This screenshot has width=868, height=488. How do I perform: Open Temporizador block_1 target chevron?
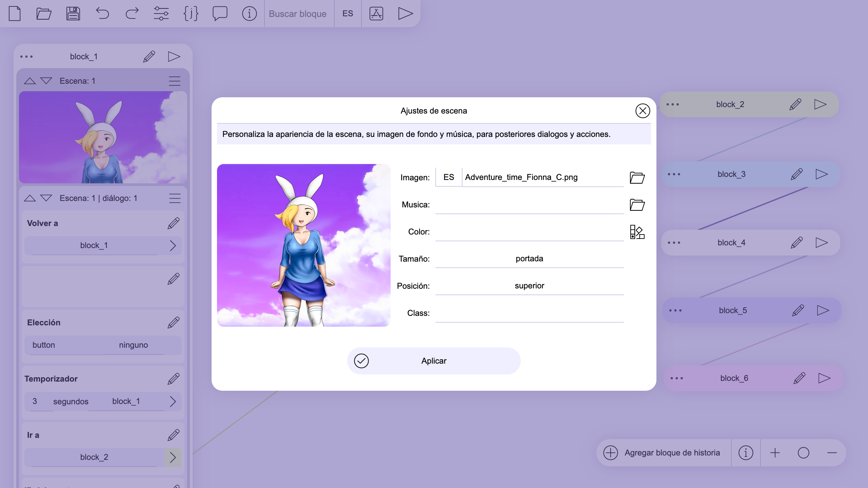(x=173, y=401)
